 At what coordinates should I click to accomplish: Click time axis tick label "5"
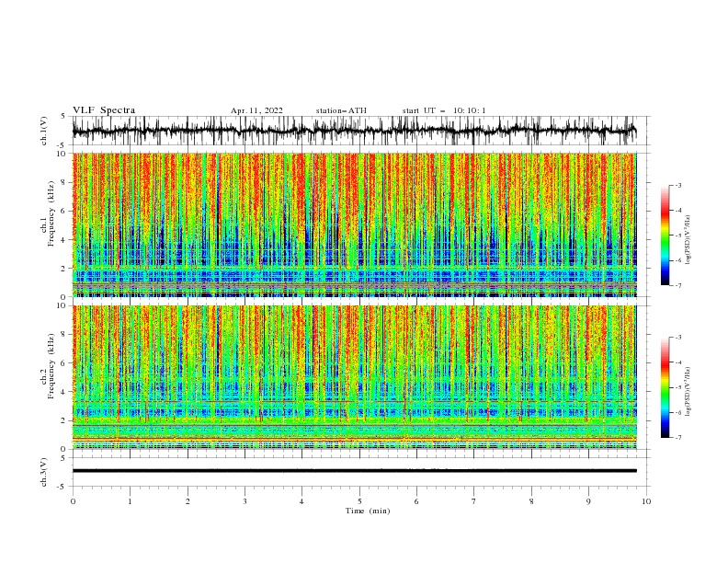pos(359,501)
